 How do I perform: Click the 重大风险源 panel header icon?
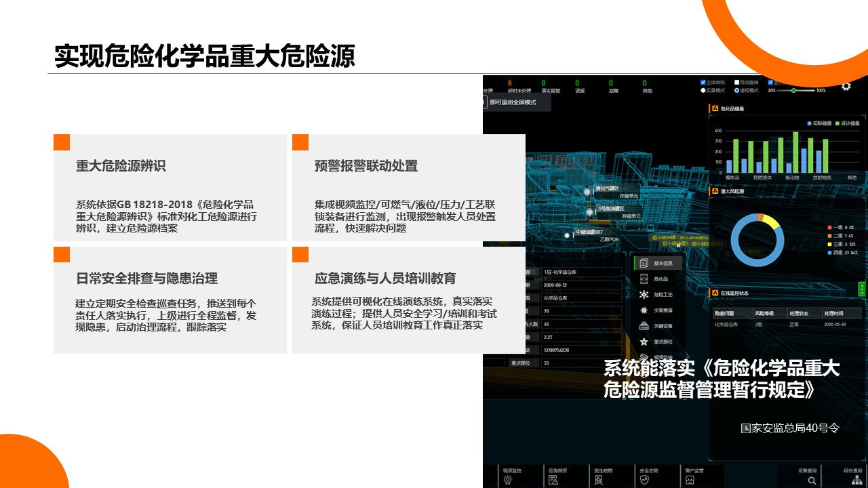(714, 192)
